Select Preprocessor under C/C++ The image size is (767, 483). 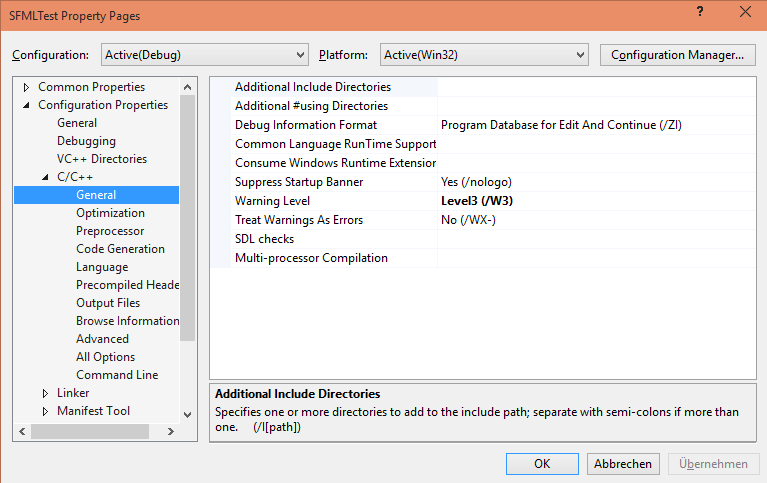110,231
